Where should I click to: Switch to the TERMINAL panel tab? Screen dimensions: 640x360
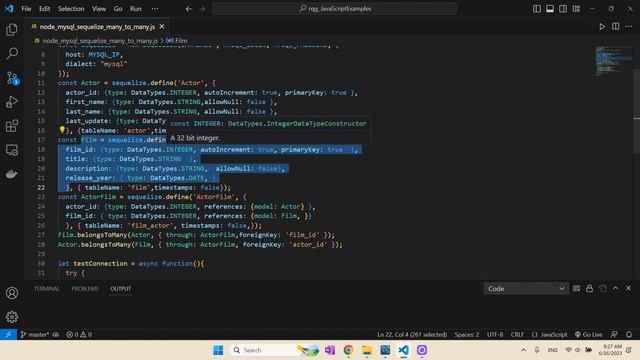(x=47, y=289)
